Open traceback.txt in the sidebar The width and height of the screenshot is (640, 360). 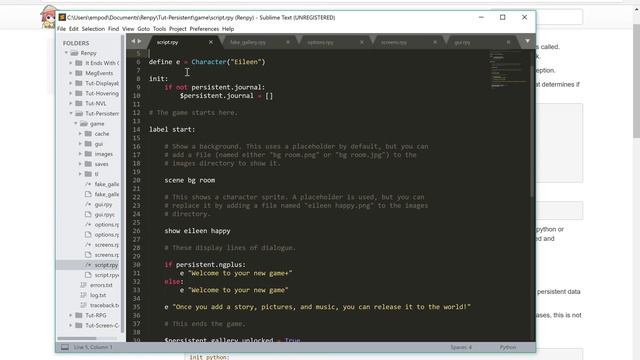(104, 305)
